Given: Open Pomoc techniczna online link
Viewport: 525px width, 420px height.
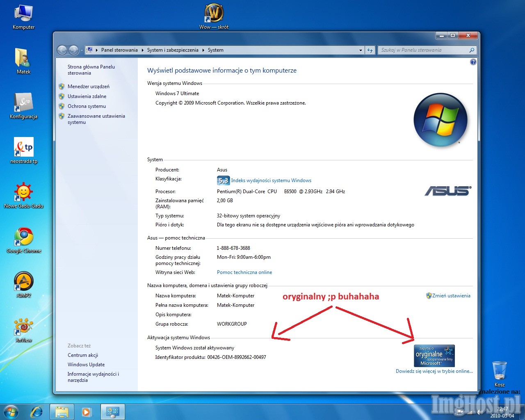Looking at the screenshot, I should 244,272.
